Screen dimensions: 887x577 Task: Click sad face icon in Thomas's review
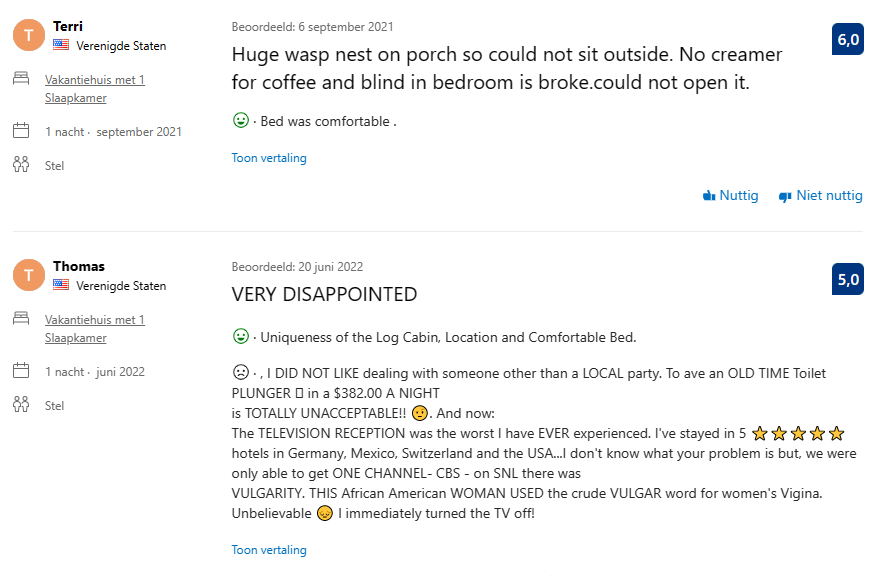point(240,373)
